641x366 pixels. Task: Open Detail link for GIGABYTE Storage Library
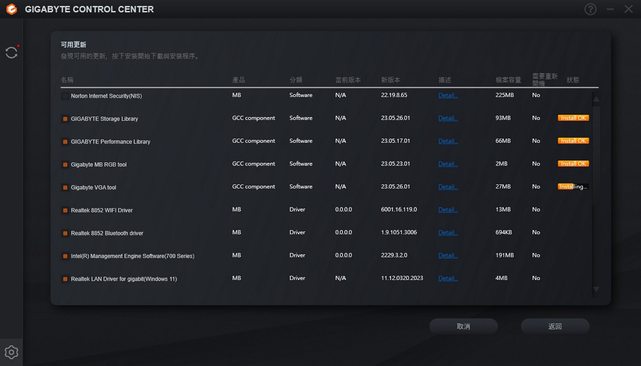point(448,118)
